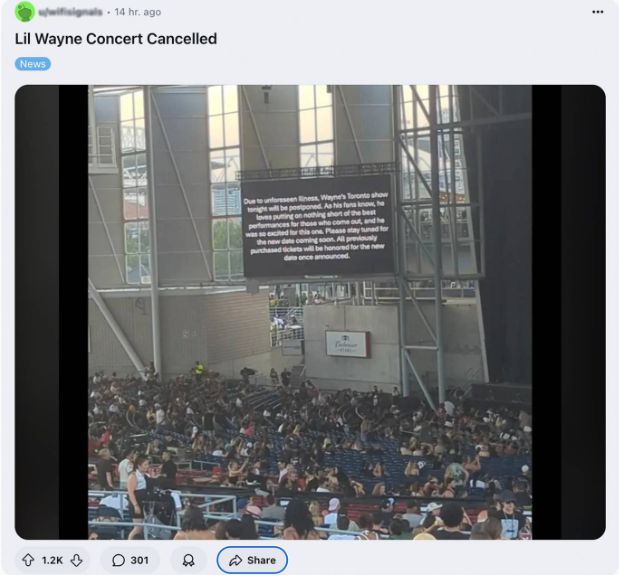The image size is (619, 576).
Task: Open the 301 comments
Action: 130,560
